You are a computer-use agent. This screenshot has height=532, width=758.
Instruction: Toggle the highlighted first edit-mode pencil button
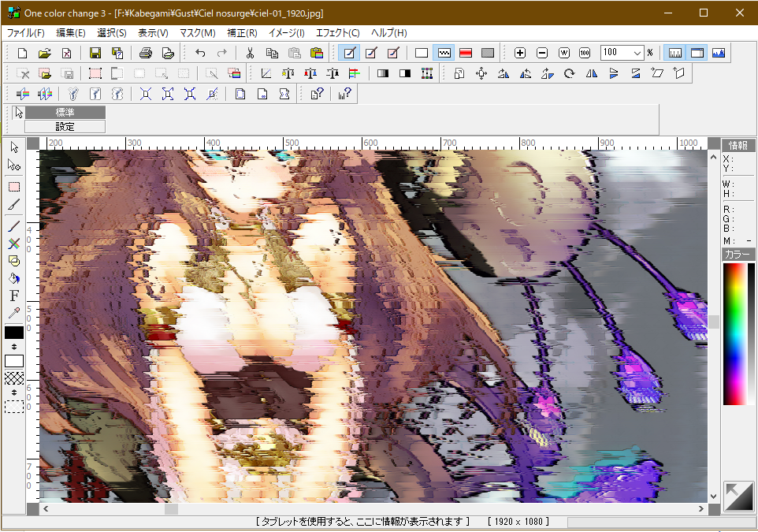349,54
